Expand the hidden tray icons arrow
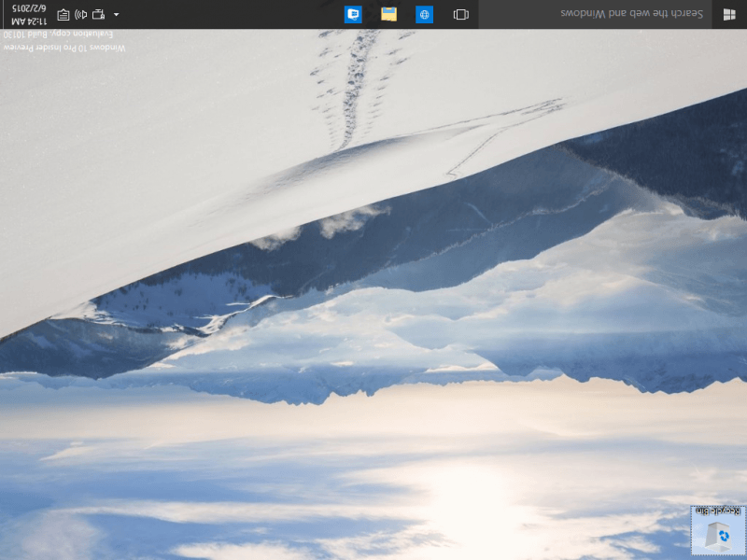 click(116, 14)
